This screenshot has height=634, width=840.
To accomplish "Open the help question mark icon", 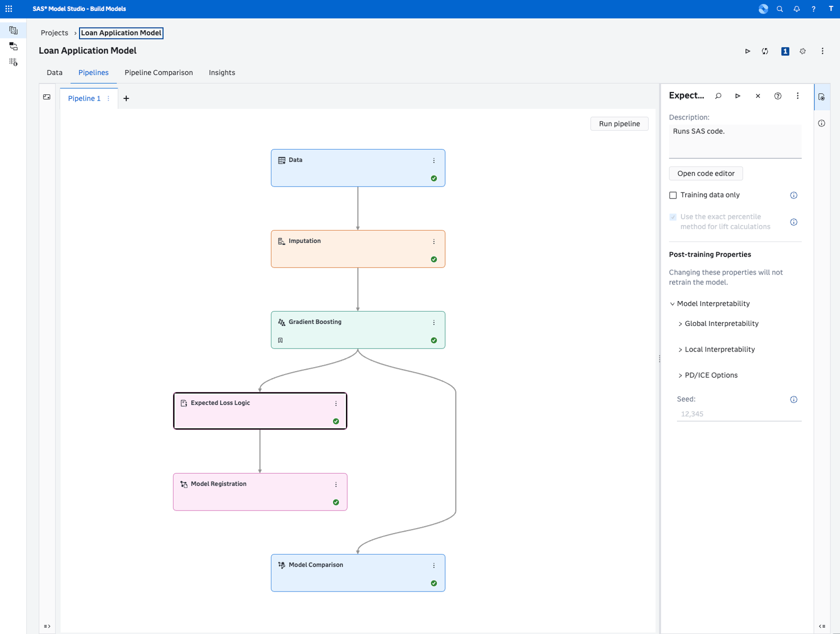I will pos(813,9).
